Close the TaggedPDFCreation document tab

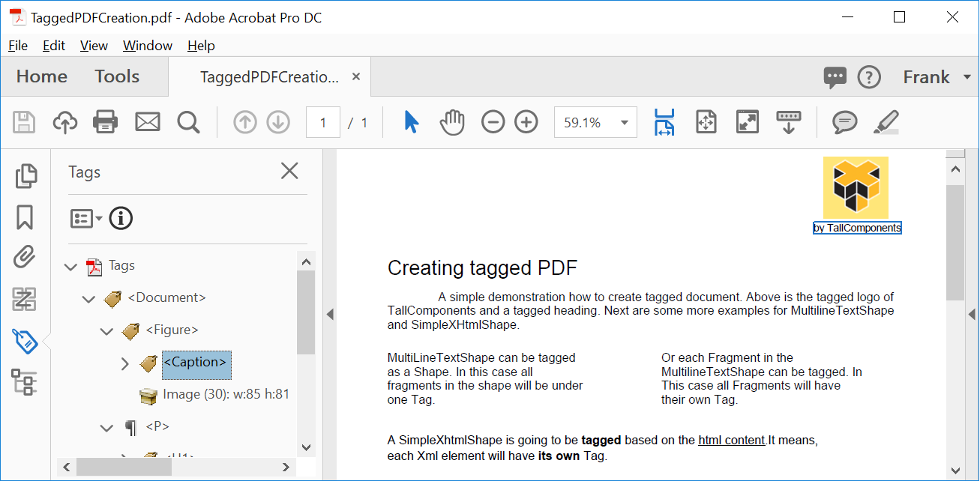click(356, 76)
